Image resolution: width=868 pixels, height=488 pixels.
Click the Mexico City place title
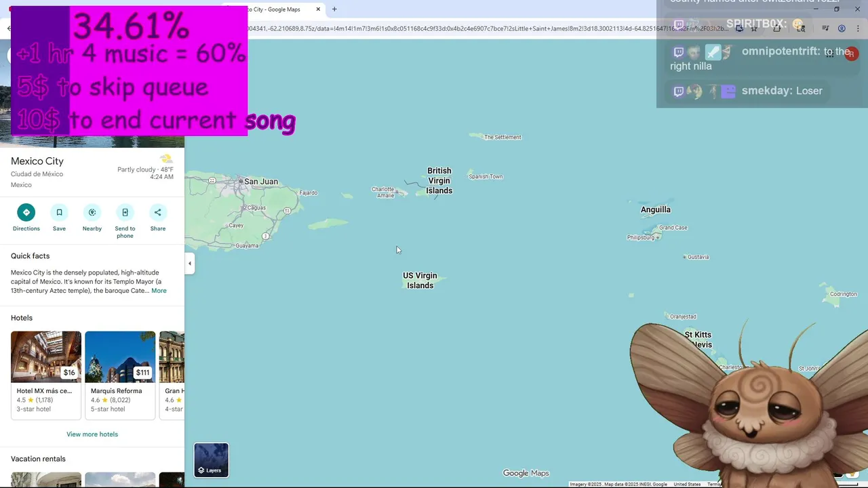tap(37, 161)
